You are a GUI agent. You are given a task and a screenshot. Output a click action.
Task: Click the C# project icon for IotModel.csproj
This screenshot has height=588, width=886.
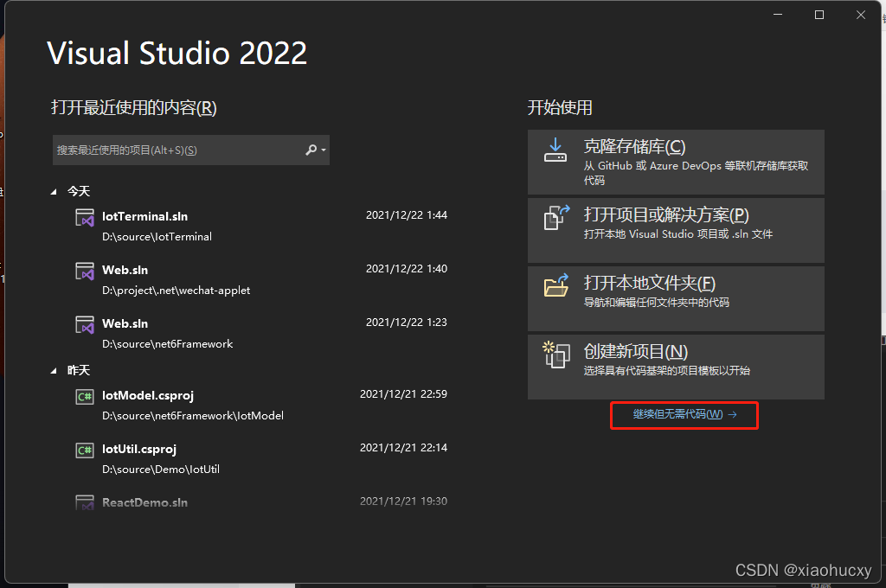coord(85,397)
